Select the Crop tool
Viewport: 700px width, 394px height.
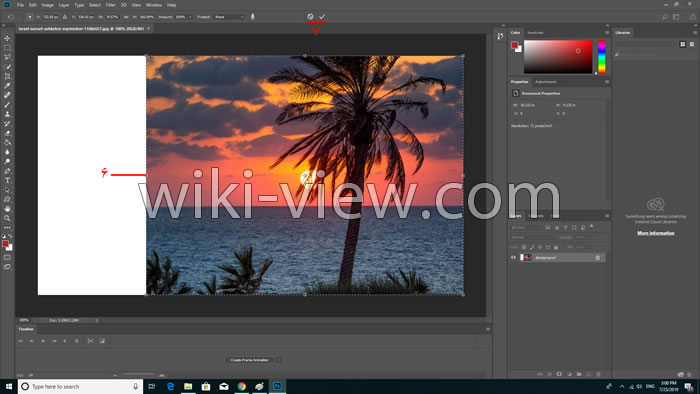tap(7, 76)
